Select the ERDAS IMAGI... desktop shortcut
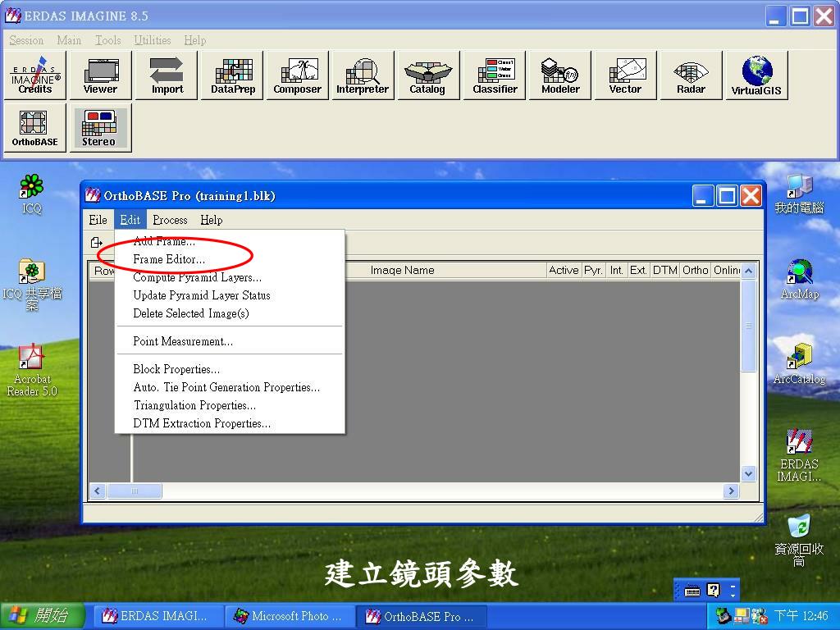The height and width of the screenshot is (630, 840). point(799,455)
